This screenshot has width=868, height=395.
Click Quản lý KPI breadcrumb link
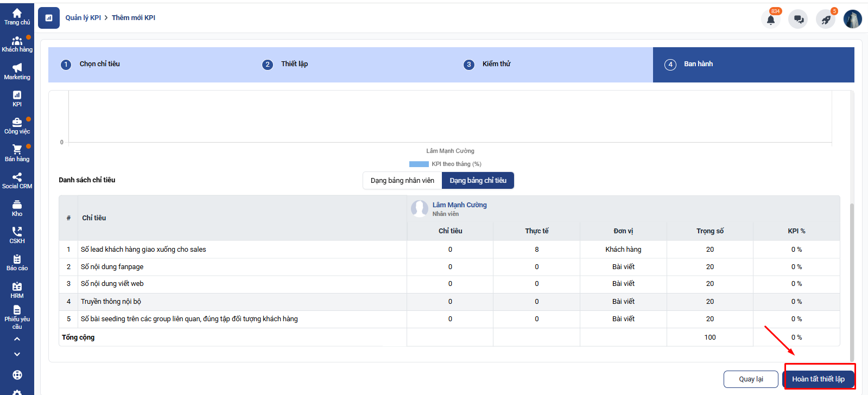[83, 18]
